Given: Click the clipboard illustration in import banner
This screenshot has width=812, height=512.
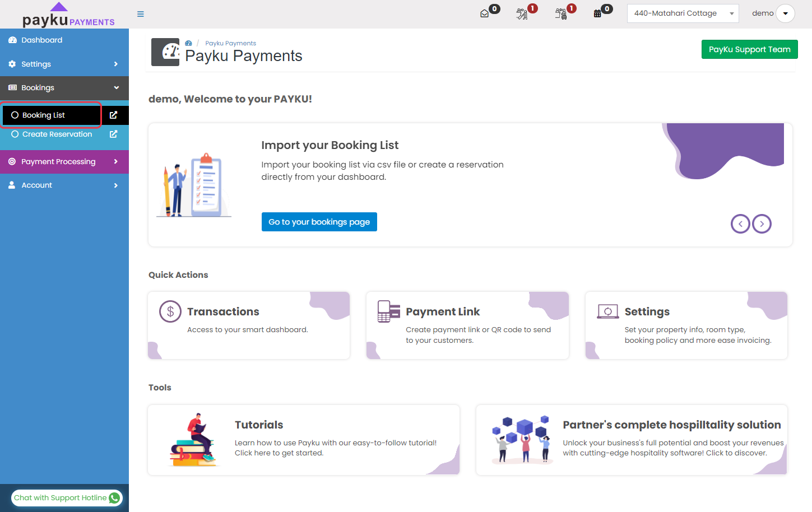Looking at the screenshot, I should [194, 185].
